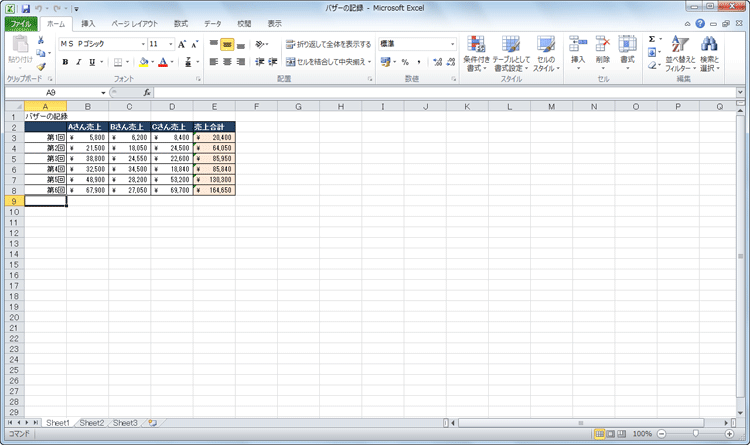Toggle middle vertical alignment button

click(227, 44)
